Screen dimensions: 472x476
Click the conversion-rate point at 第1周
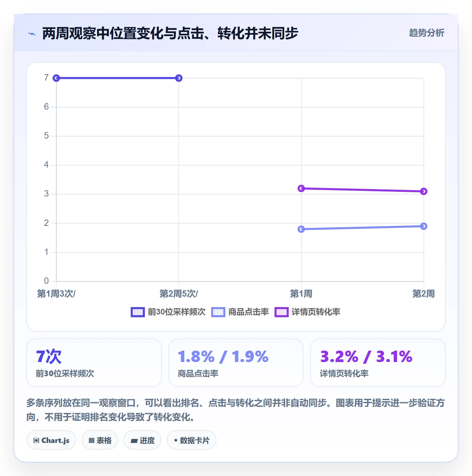301,188
